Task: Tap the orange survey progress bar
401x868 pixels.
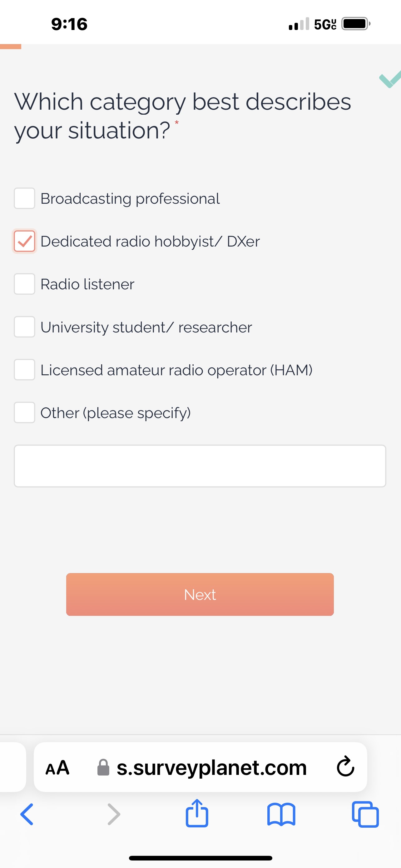Action: click(10, 47)
